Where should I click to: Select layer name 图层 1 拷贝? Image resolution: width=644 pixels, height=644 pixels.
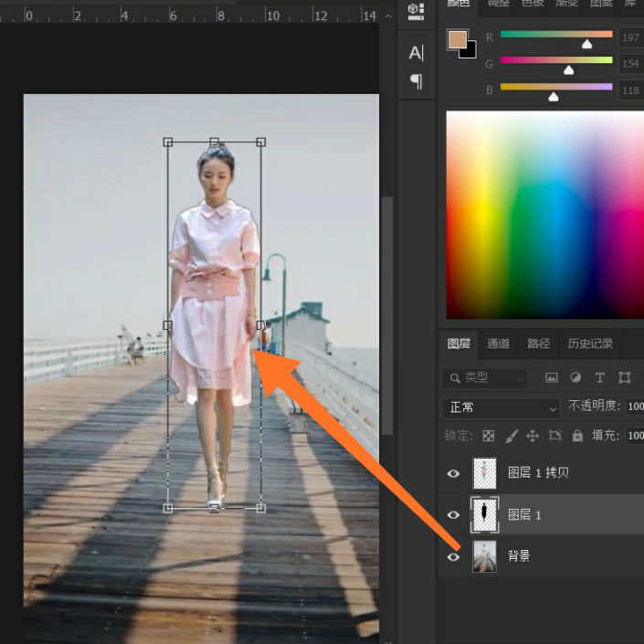(538, 473)
